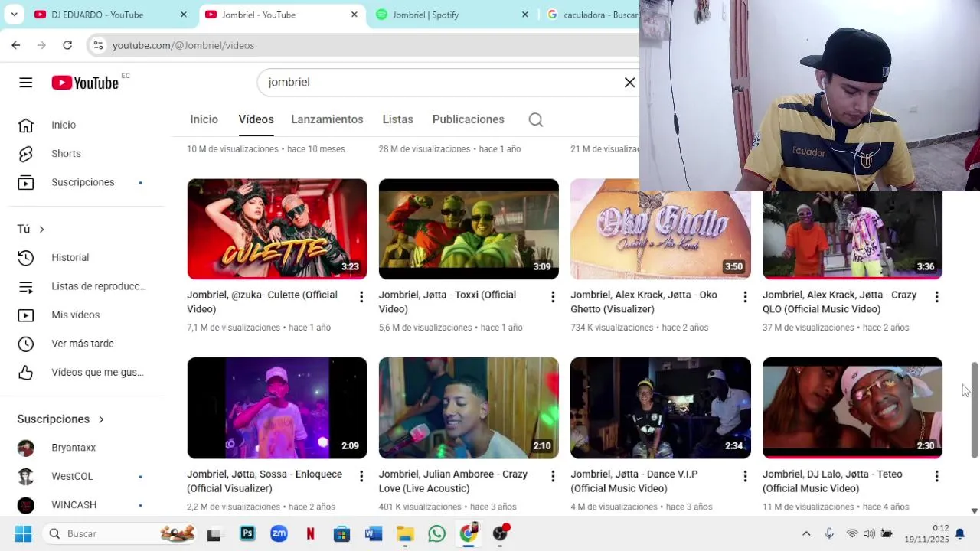Open the YouTube hamburger guide menu
The width and height of the screenshot is (980, 551).
point(26,82)
